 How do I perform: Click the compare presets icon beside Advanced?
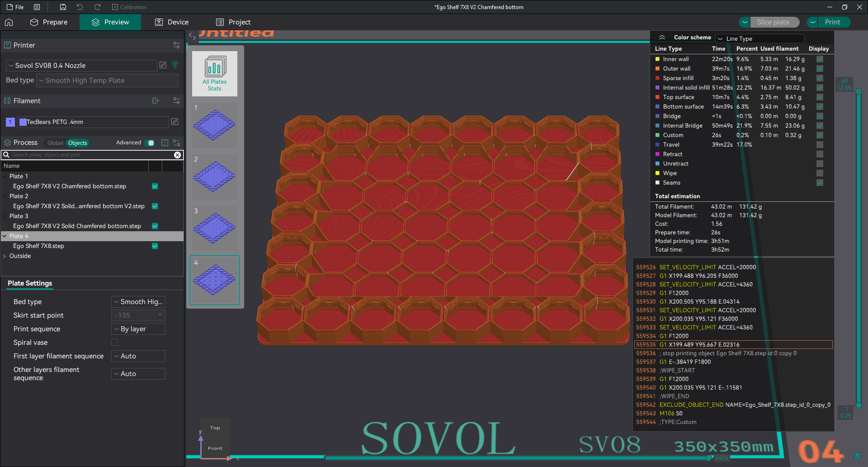click(x=176, y=143)
